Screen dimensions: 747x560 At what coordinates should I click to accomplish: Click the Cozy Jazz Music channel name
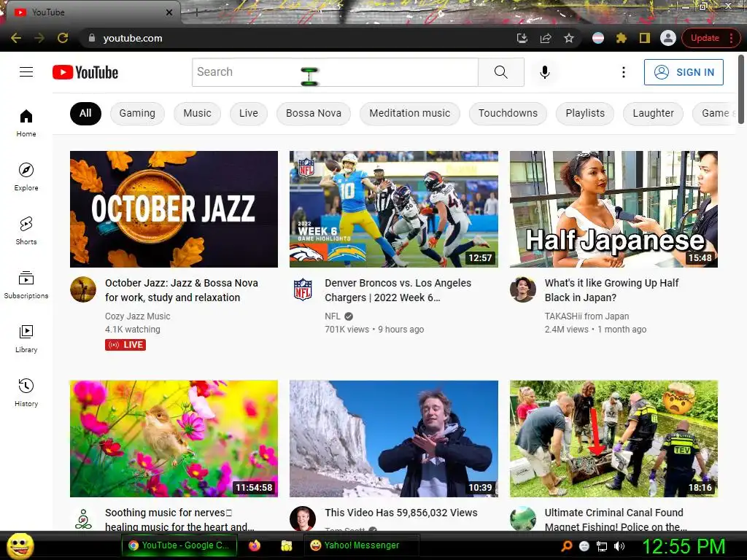pyautogui.click(x=137, y=316)
